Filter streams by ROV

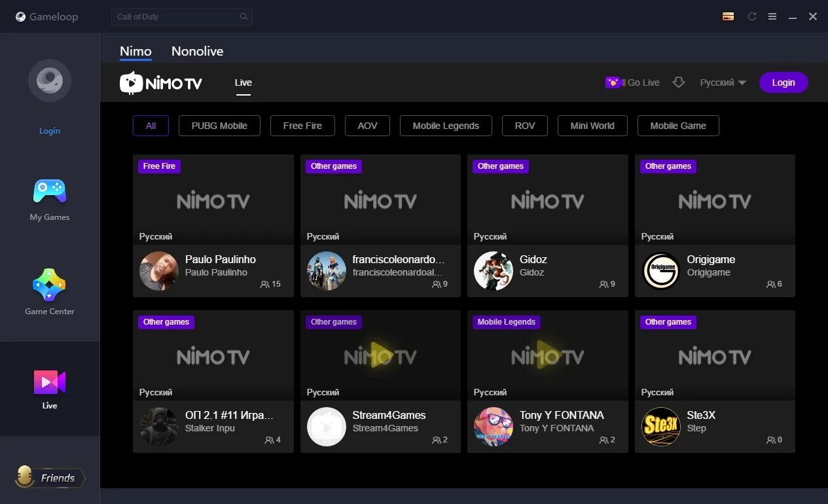click(x=525, y=126)
